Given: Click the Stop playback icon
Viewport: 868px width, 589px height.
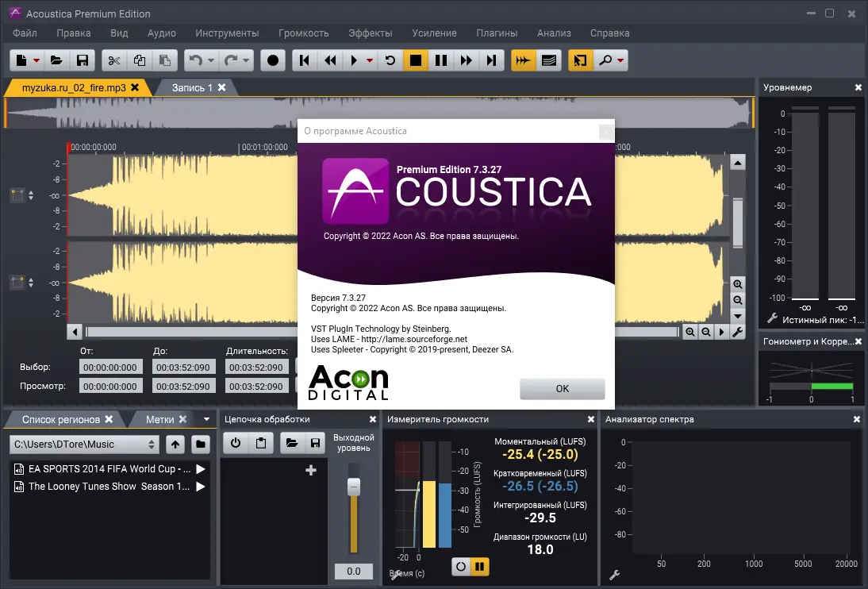Looking at the screenshot, I should pos(415,60).
